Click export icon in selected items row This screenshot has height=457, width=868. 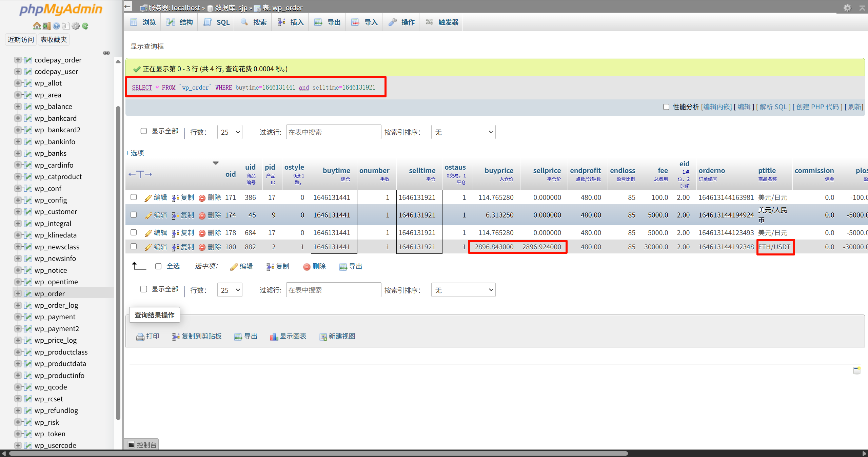pos(343,267)
